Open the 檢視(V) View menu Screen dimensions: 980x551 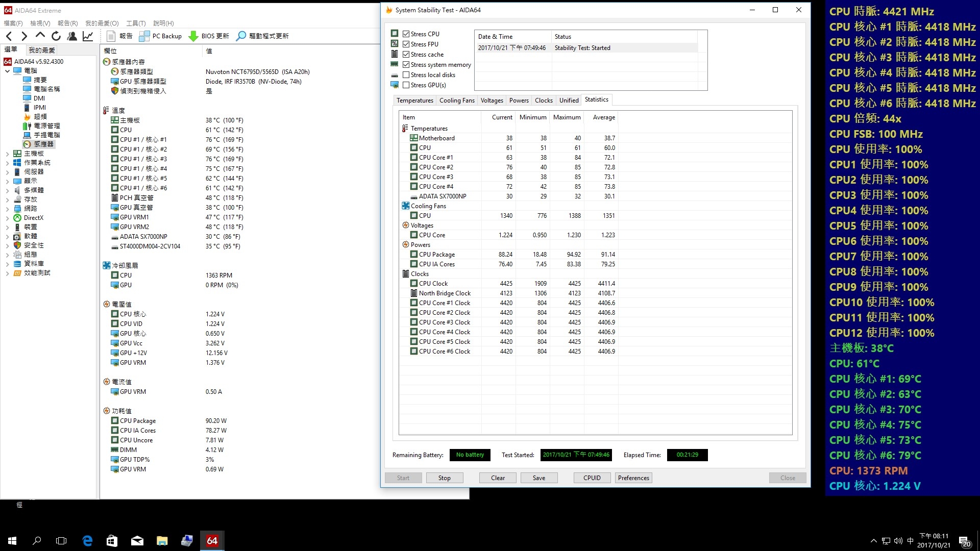(40, 23)
